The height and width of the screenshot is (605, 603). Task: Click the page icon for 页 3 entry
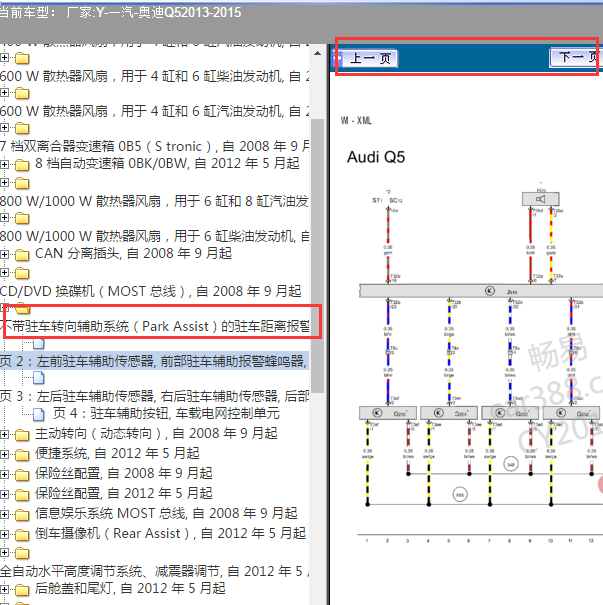coord(39,378)
